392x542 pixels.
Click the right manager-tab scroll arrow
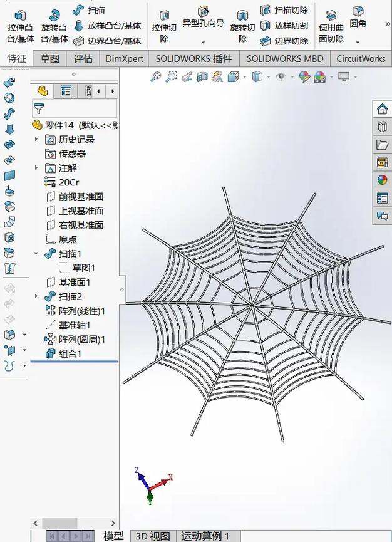point(113,91)
